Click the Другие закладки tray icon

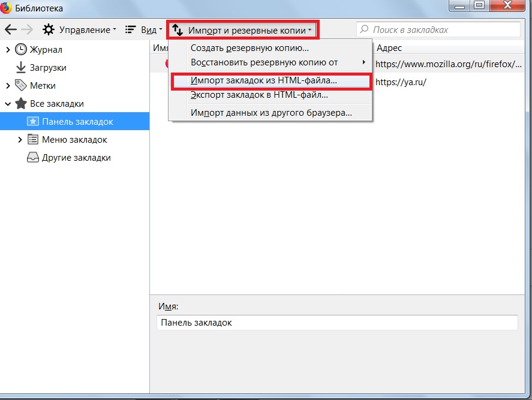click(x=33, y=158)
